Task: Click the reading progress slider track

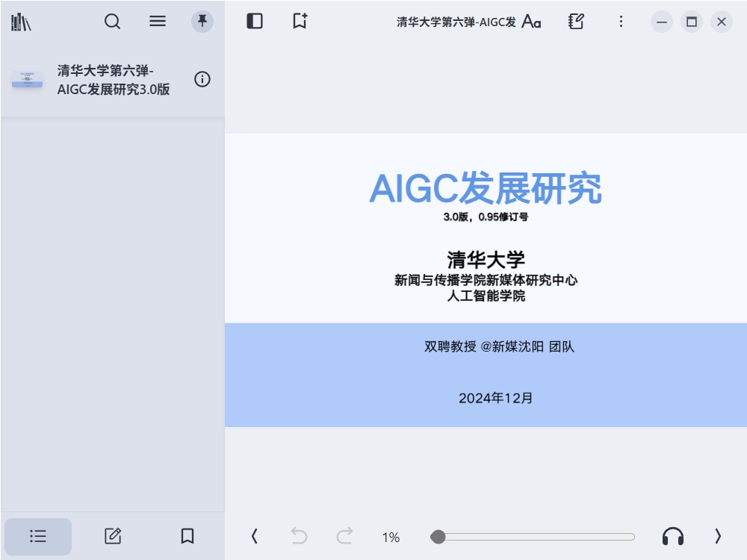Action: click(x=533, y=537)
